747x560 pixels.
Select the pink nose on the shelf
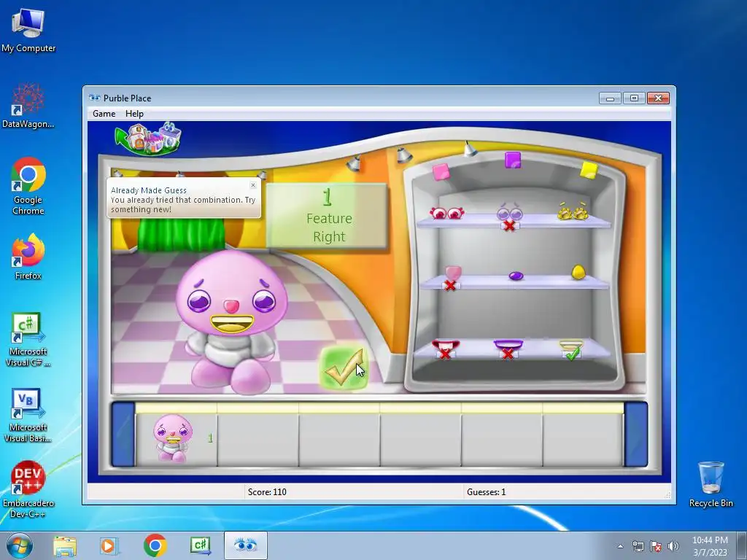pyautogui.click(x=452, y=273)
